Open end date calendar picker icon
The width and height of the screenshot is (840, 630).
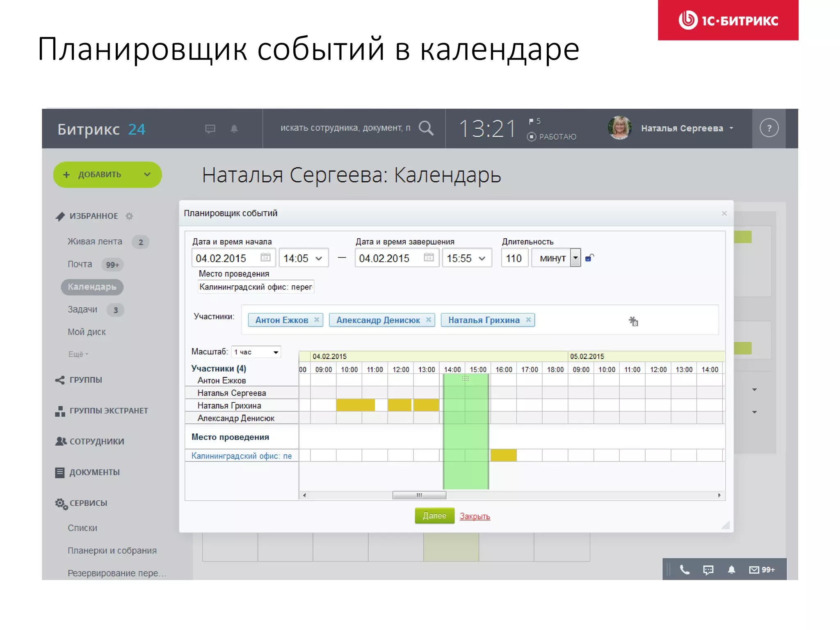429,258
